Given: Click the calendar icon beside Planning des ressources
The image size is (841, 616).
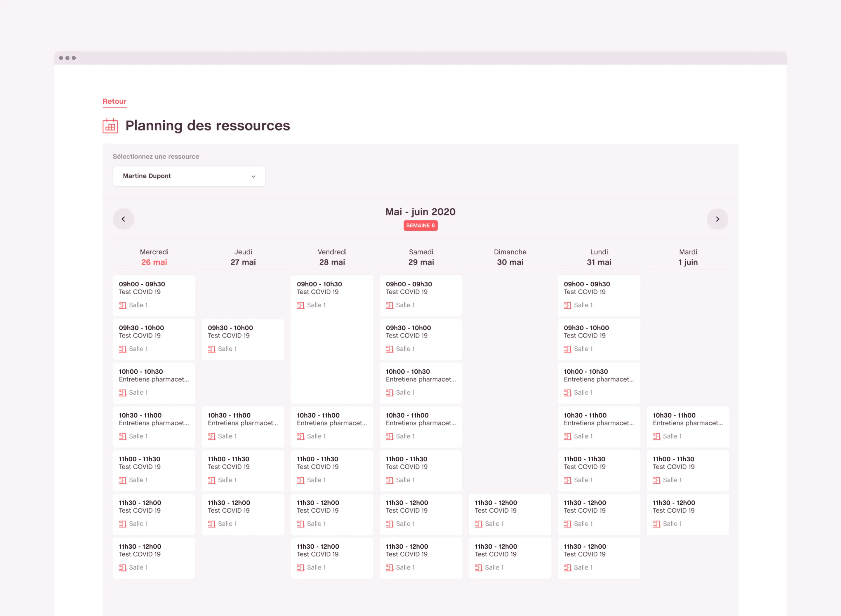Looking at the screenshot, I should 110,126.
